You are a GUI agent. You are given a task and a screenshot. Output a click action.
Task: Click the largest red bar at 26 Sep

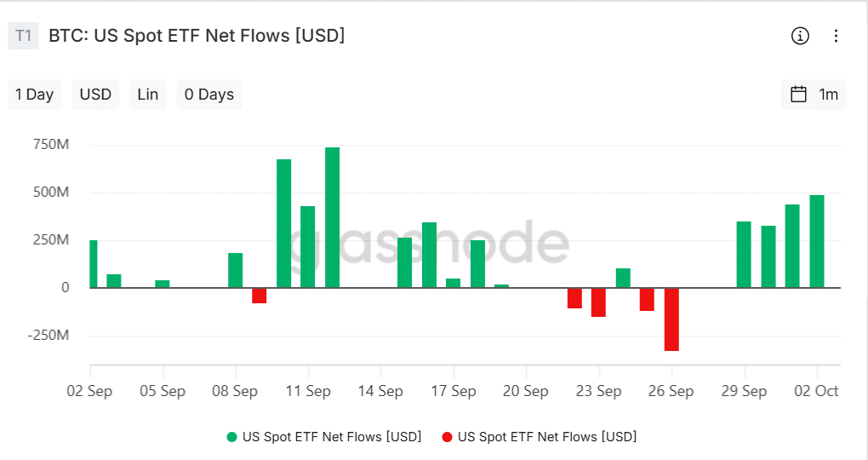click(x=671, y=319)
